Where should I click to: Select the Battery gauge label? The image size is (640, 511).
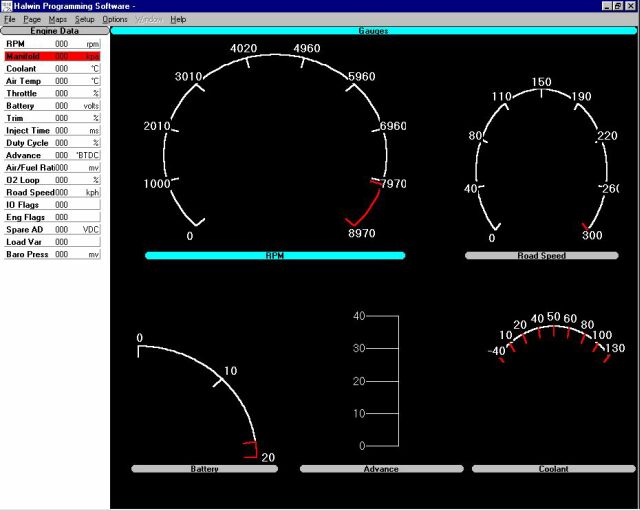click(204, 468)
